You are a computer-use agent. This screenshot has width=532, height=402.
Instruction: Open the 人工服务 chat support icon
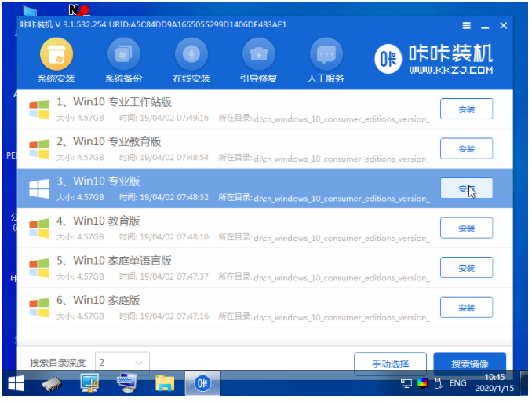(x=326, y=55)
